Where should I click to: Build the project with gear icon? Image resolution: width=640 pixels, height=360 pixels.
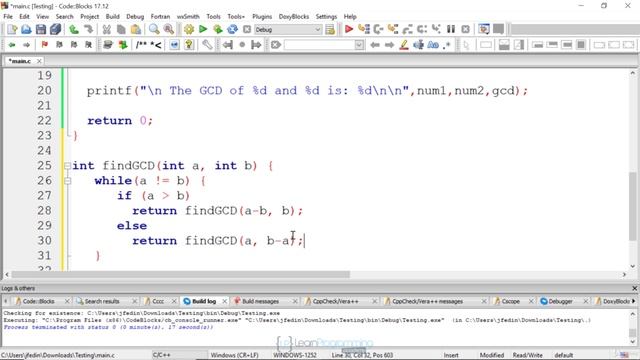pyautogui.click(x=189, y=29)
